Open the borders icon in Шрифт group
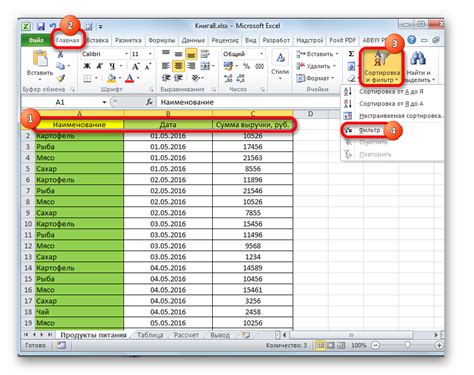 coord(87,78)
